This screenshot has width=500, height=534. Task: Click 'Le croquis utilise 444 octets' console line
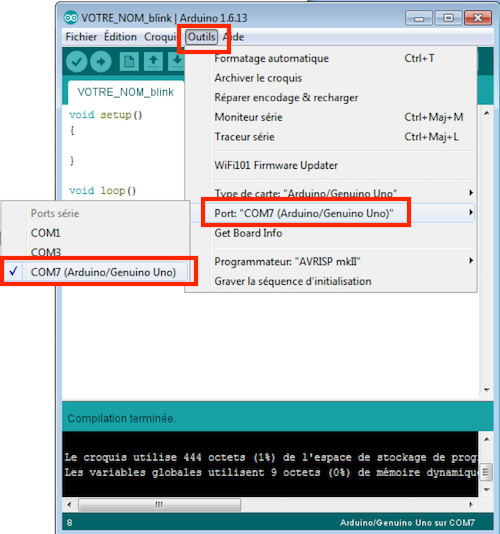coord(271,457)
